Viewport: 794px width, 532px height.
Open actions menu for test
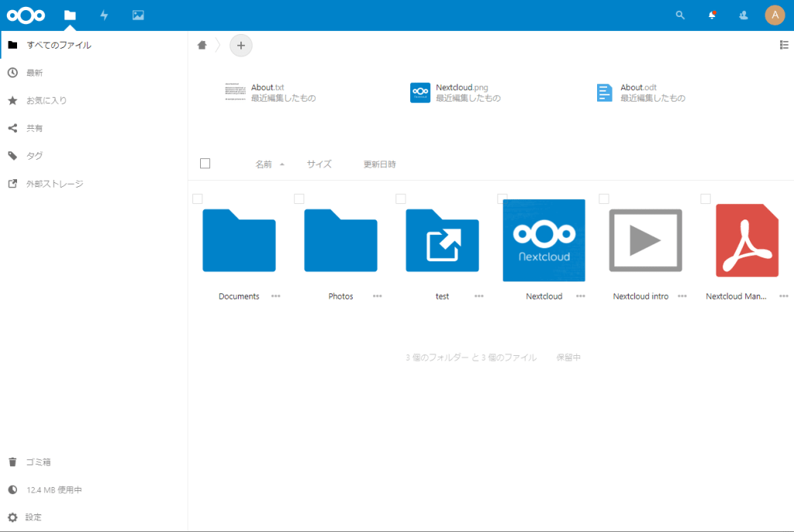click(x=479, y=296)
